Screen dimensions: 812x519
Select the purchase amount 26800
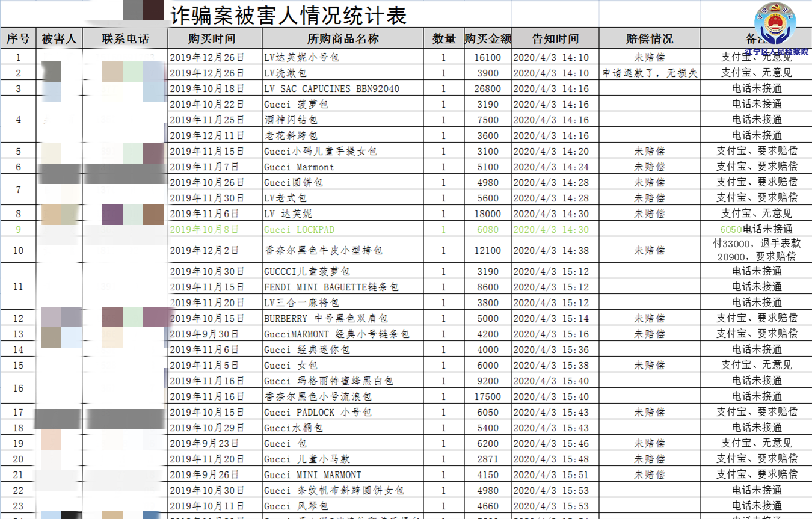tap(487, 89)
